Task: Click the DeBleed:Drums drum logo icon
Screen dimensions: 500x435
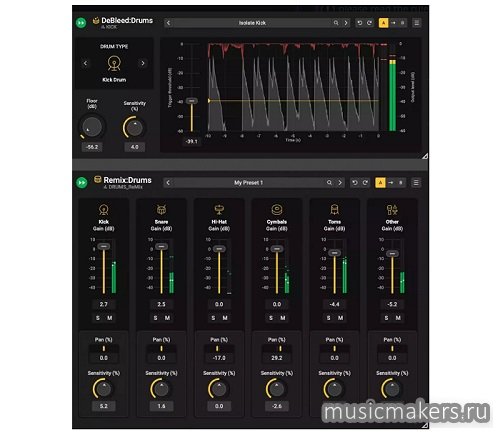Action: tap(96, 21)
